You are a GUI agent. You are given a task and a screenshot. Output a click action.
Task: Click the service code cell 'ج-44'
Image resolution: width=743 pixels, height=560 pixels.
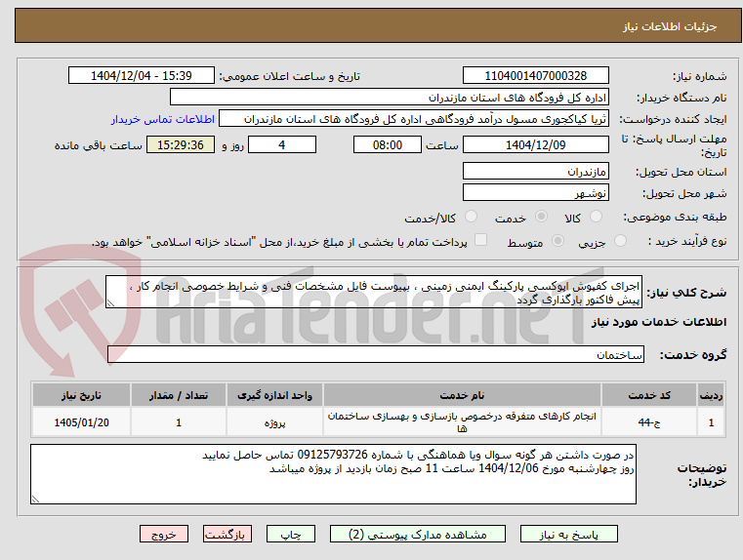pyautogui.click(x=649, y=422)
